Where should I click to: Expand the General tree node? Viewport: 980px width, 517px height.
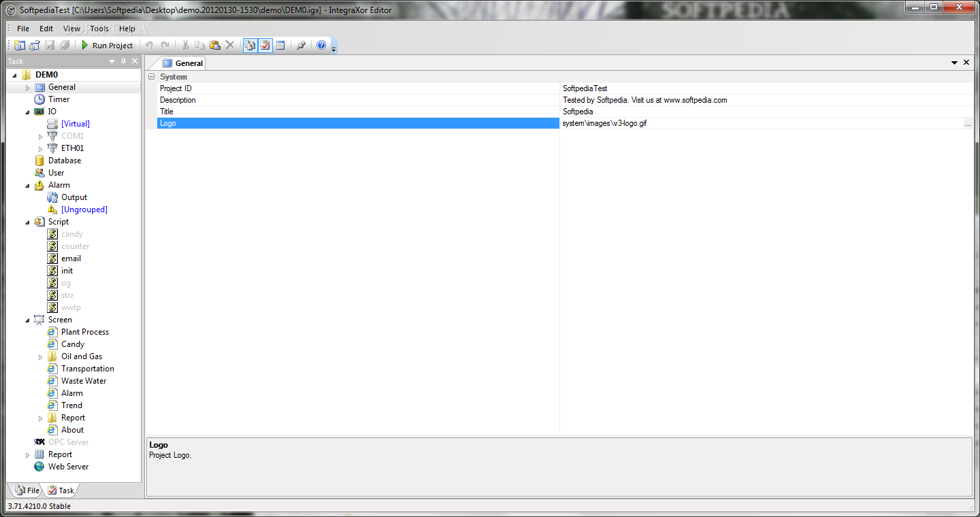(27, 87)
